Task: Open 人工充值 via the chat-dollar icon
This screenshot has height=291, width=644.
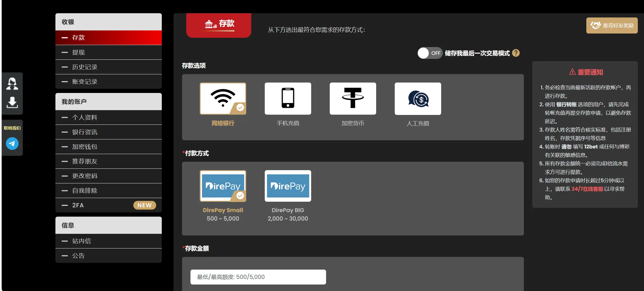Action: tap(418, 99)
